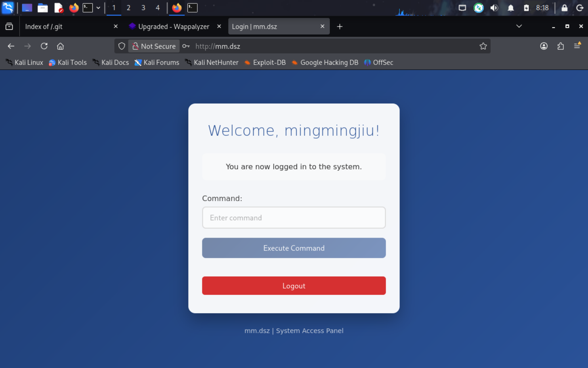Switch to the Upgraded - Wappalyzer tab
This screenshot has height=368, width=588.
pyautogui.click(x=173, y=27)
